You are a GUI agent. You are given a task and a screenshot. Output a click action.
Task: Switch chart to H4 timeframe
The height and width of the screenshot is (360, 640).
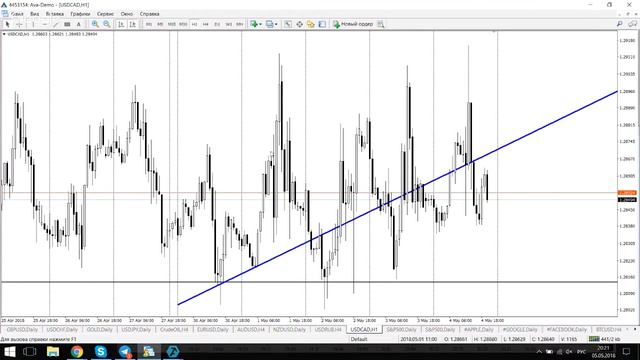click(206, 24)
